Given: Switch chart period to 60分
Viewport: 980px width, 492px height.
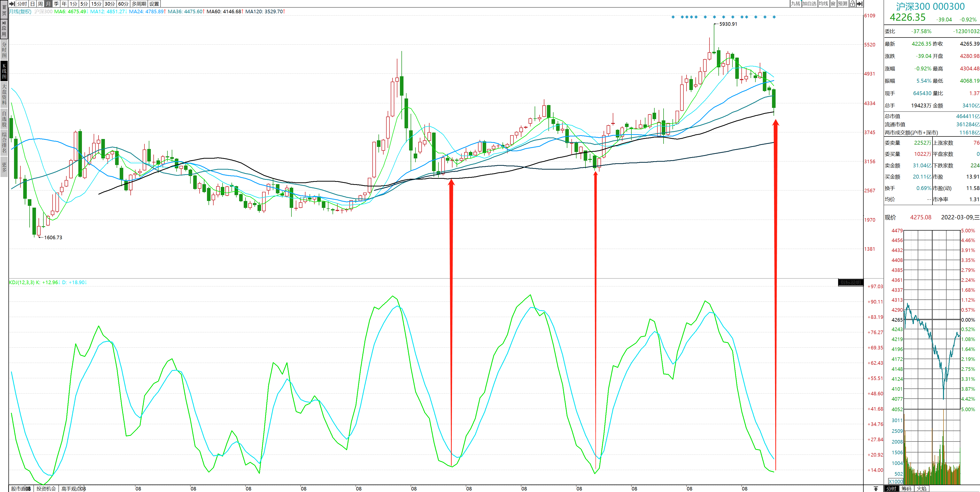Looking at the screenshot, I should [123, 4].
